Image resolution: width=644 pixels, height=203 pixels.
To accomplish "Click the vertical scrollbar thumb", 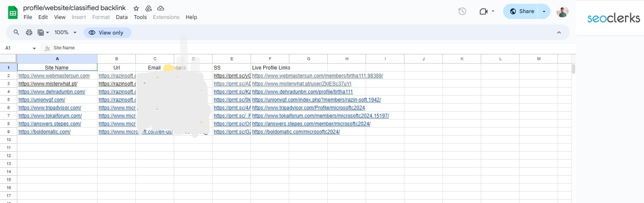I will point(573,69).
